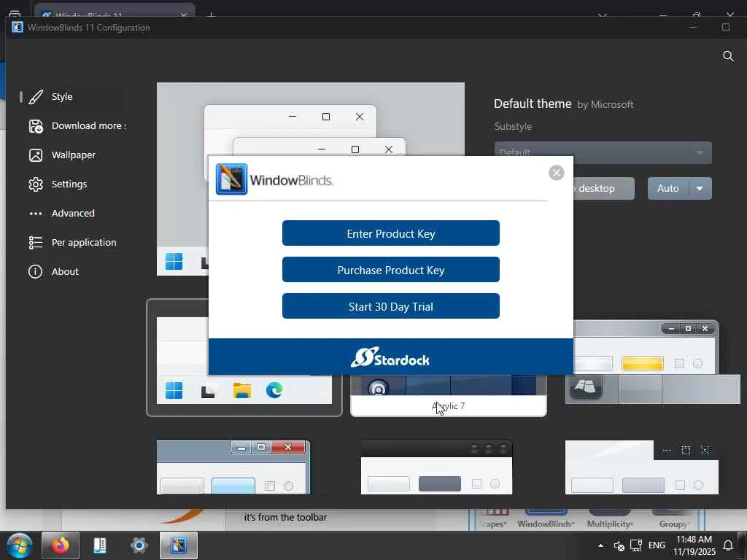This screenshot has height=560, width=747.
Task: Select the dark title bar style thumbnail
Action: coord(436,467)
